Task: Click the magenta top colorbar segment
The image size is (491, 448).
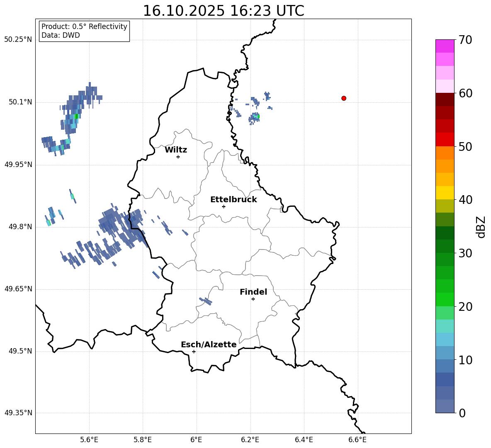Action: [445, 46]
